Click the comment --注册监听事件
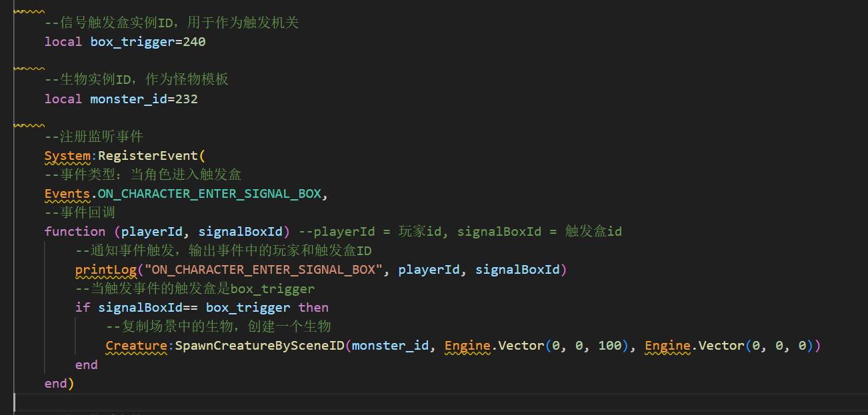The width and height of the screenshot is (868, 415). point(93,137)
